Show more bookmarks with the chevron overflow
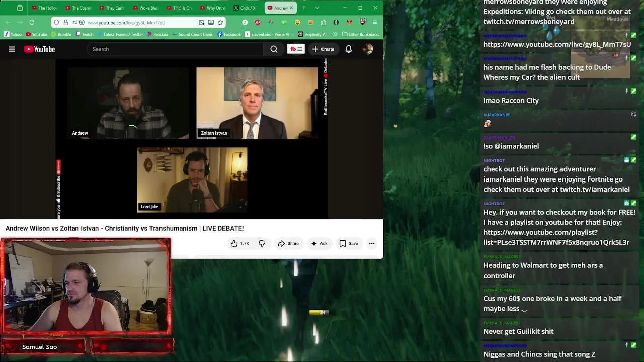Screen dimensions: 644x362 336,34
